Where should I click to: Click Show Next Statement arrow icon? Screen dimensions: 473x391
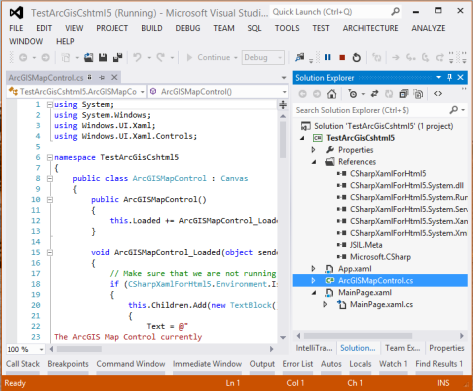point(396,58)
